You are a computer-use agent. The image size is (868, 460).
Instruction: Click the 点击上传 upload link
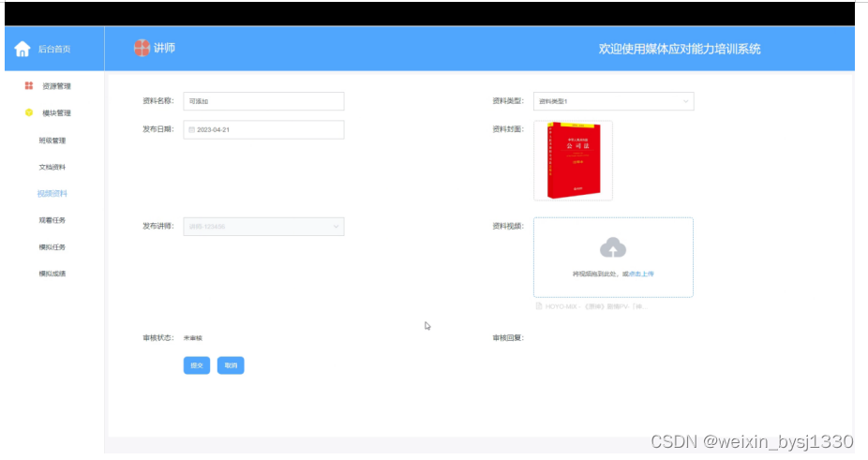tap(641, 274)
